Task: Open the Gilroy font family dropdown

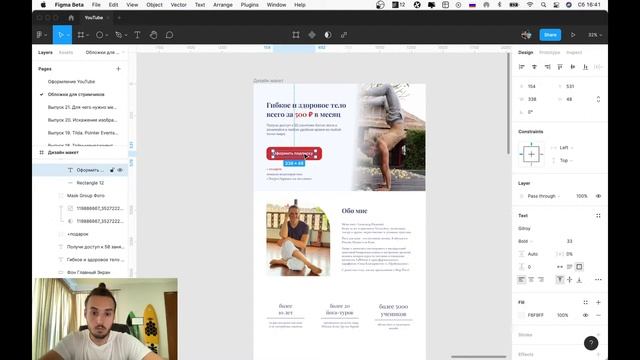Action: tap(524, 229)
